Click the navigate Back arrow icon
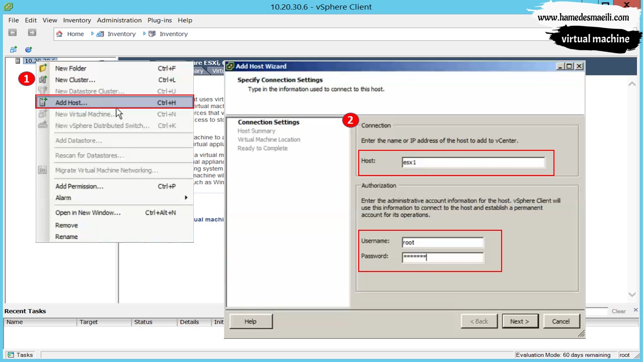 [x=13, y=33]
